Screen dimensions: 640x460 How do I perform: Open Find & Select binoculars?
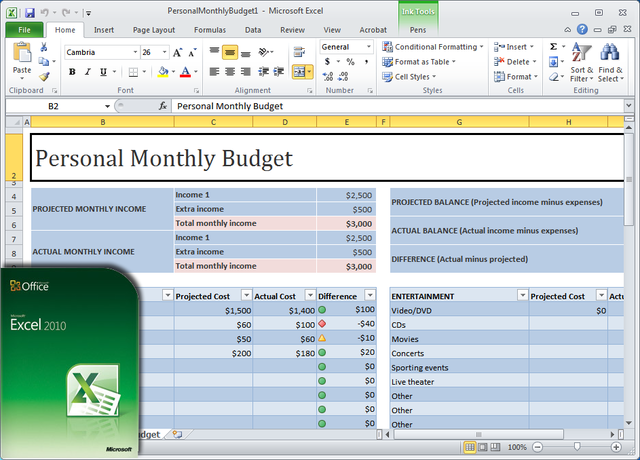click(x=611, y=62)
